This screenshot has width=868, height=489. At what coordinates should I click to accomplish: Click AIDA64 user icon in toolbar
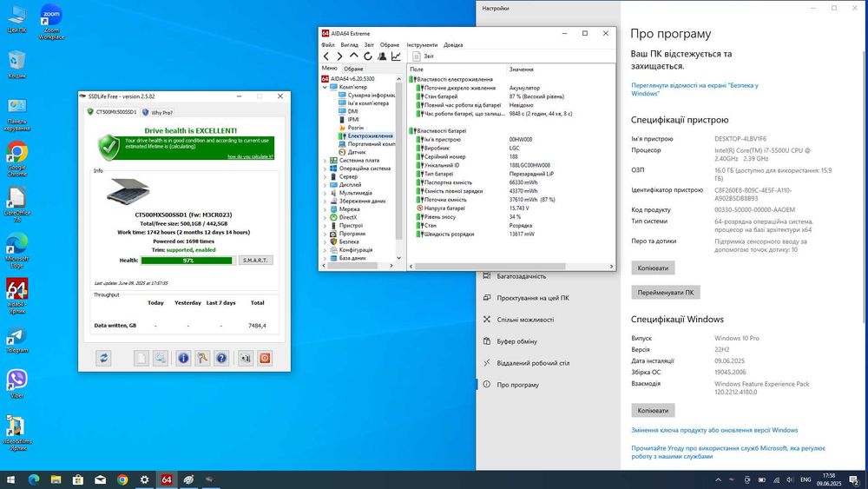click(382, 56)
